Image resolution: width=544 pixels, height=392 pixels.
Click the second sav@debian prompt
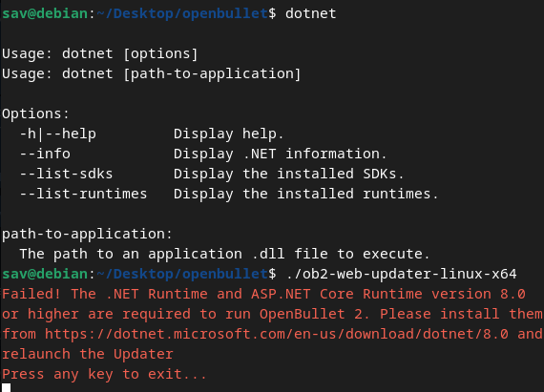(x=45, y=274)
